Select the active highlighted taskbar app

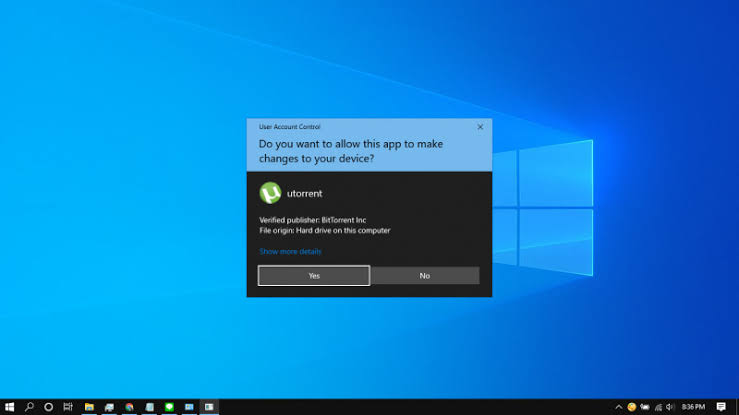pyautogui.click(x=209, y=407)
